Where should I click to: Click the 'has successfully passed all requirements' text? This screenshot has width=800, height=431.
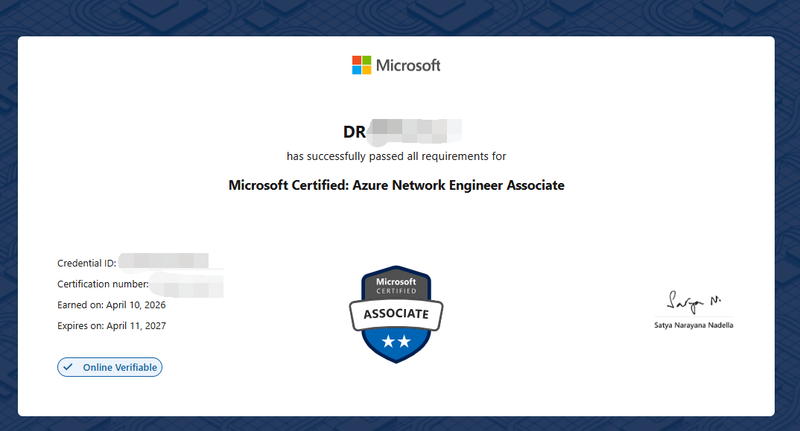coord(396,156)
